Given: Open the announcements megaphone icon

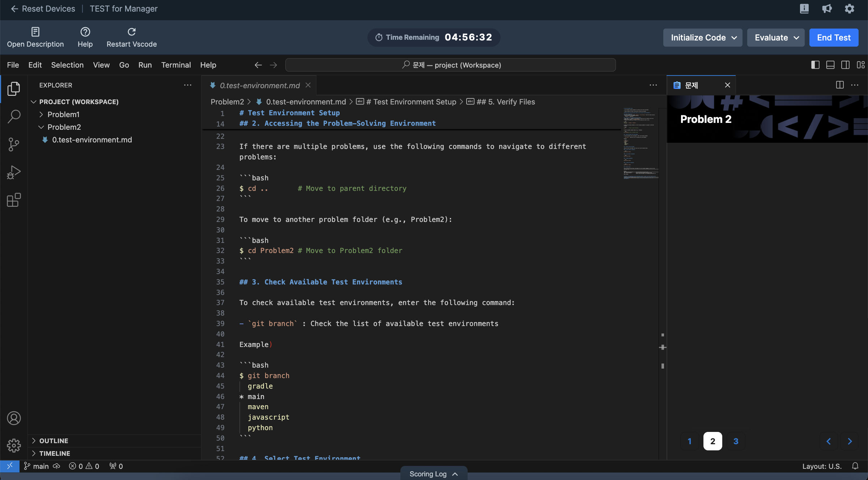Looking at the screenshot, I should click(x=827, y=9).
